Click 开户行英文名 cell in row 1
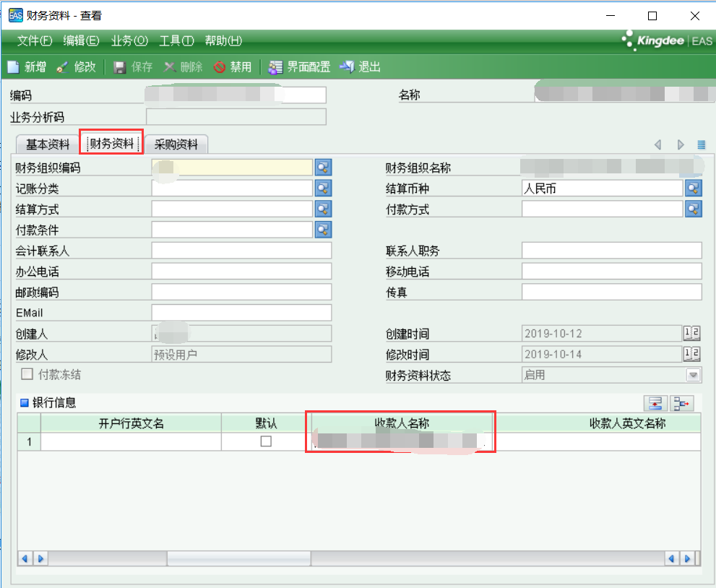 click(131, 442)
